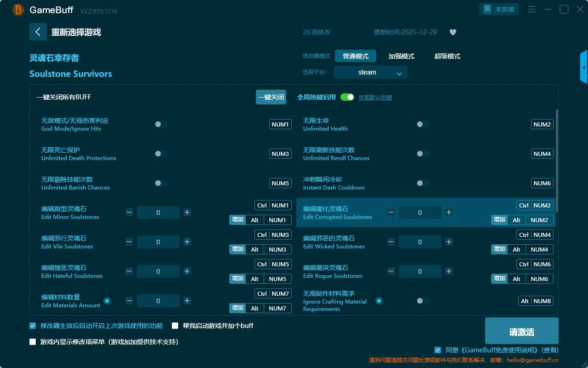
Task: Expand the right-side blue panel arrow
Action: 584,68
